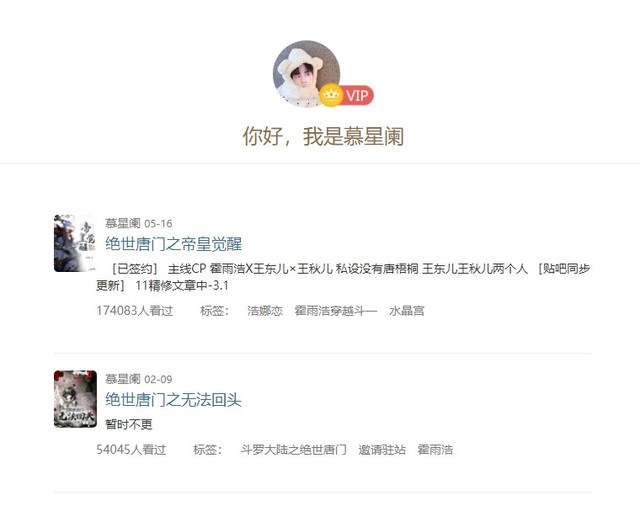Screen dimensions: 640x517
Task: Open the title link 绝世唐门之帝皇觉醒
Action: pyautogui.click(x=173, y=244)
